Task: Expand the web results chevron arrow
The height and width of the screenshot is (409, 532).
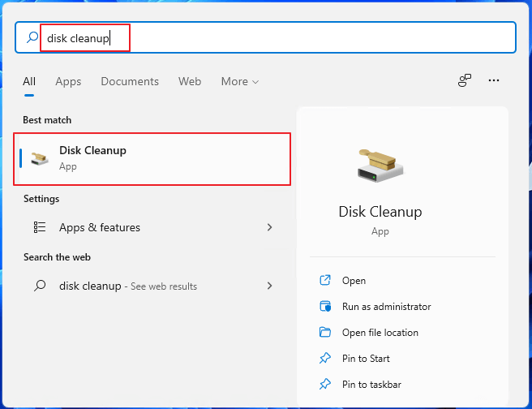Action: pos(269,286)
